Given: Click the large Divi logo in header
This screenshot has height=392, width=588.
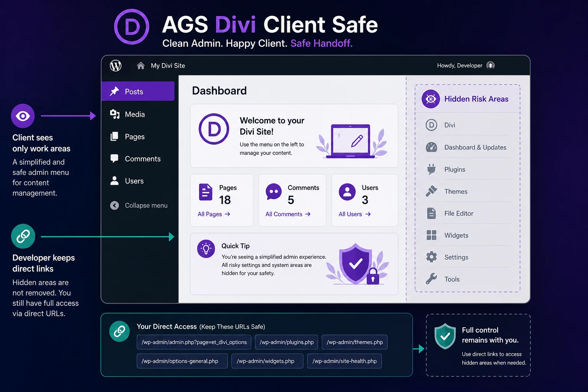Looking at the screenshot, I should coord(132,27).
